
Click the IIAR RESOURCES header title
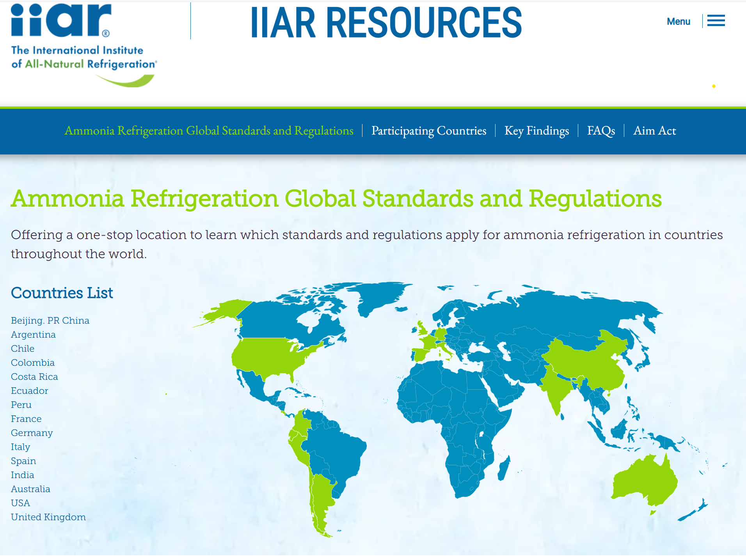[x=386, y=23]
